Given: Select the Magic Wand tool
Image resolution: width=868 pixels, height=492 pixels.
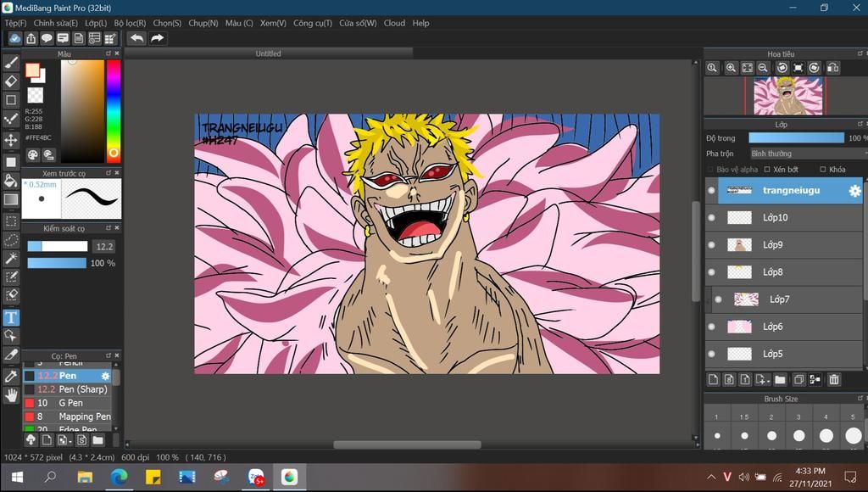Looking at the screenshot, I should pyautogui.click(x=11, y=258).
